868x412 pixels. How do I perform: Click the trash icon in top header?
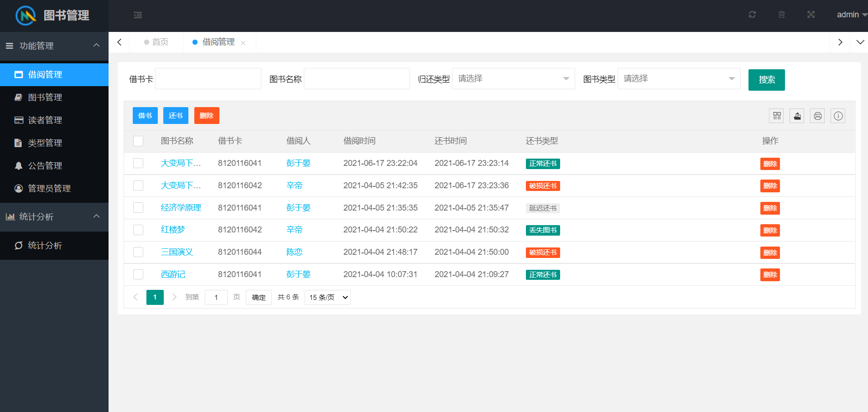click(781, 15)
